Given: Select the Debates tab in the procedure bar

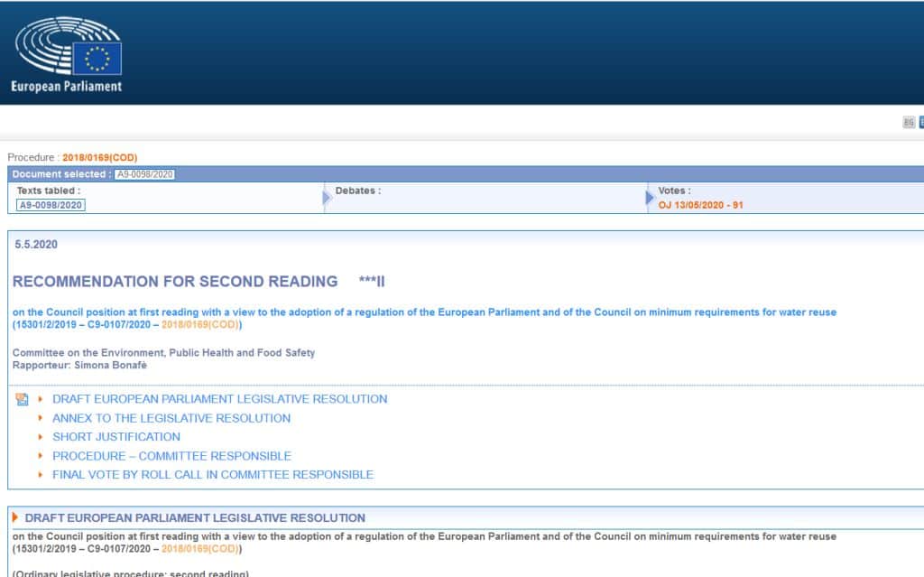Looking at the screenshot, I should point(357,191).
